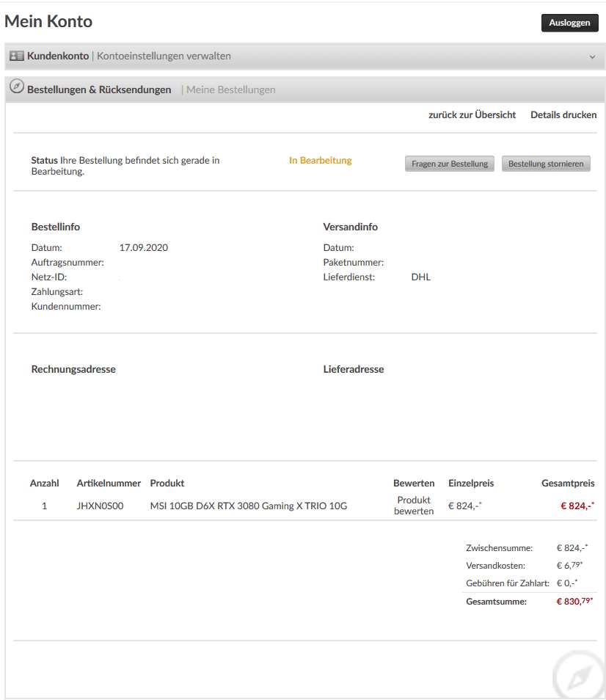
Task: Click the Kundenkonto ID card icon
Action: [17, 56]
